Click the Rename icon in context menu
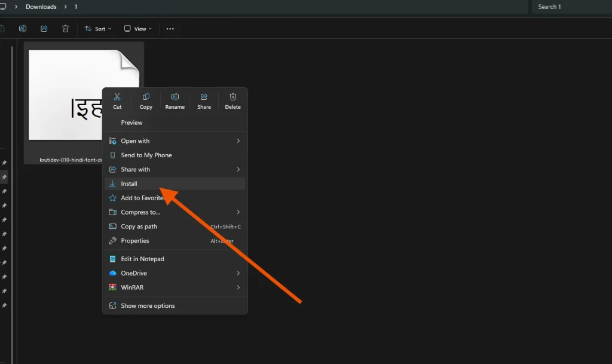 click(x=175, y=100)
